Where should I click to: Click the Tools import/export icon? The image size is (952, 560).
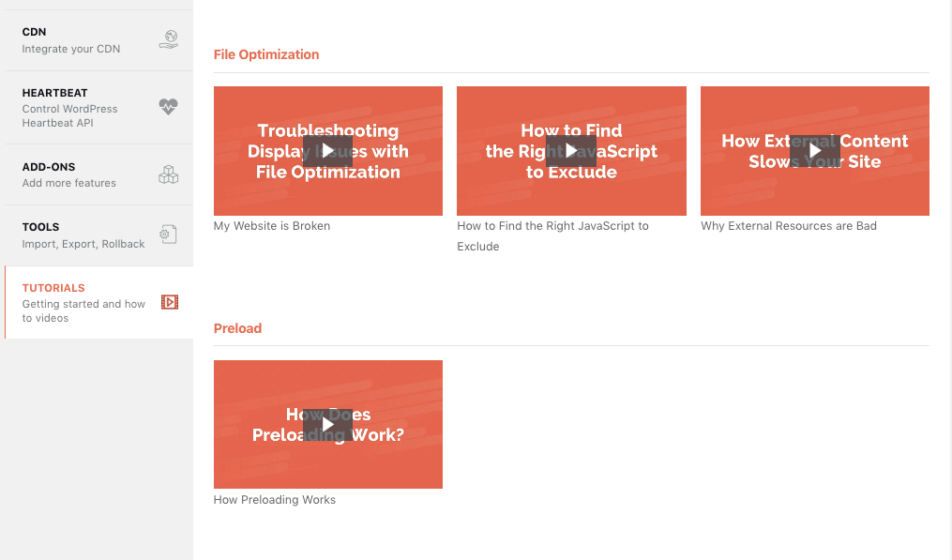point(168,235)
